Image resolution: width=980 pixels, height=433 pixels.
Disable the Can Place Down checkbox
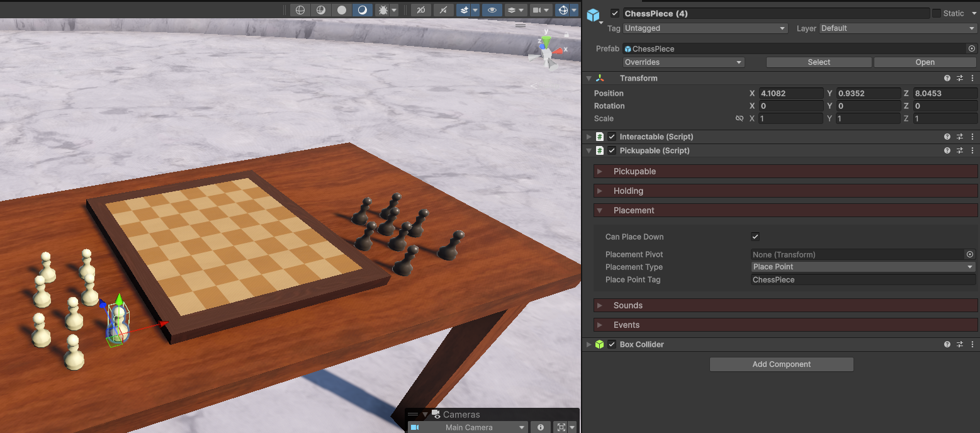point(755,237)
